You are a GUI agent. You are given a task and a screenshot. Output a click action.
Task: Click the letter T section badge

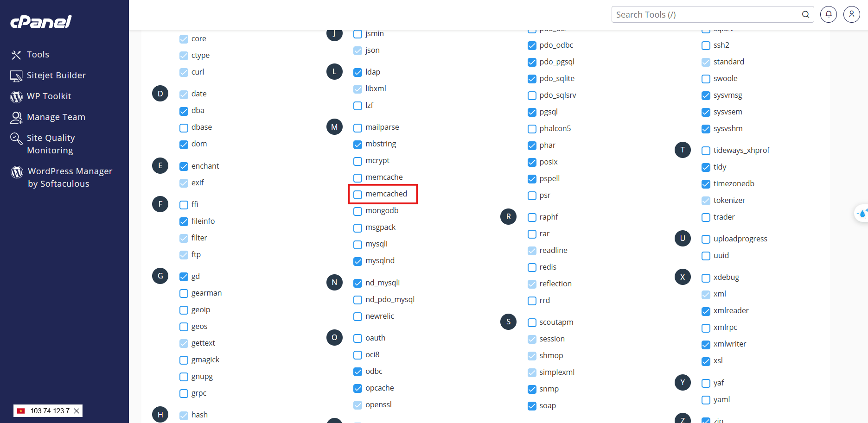(683, 150)
